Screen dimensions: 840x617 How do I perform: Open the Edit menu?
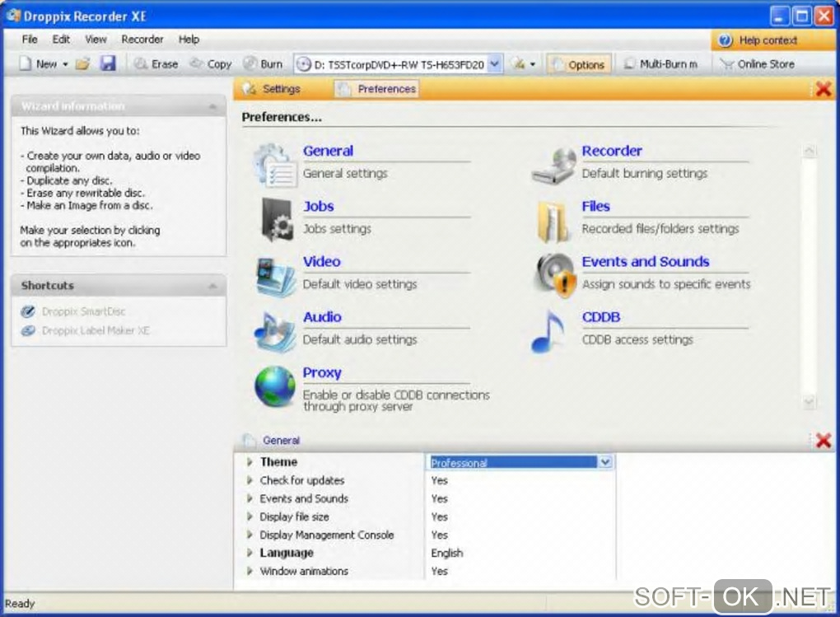(61, 40)
